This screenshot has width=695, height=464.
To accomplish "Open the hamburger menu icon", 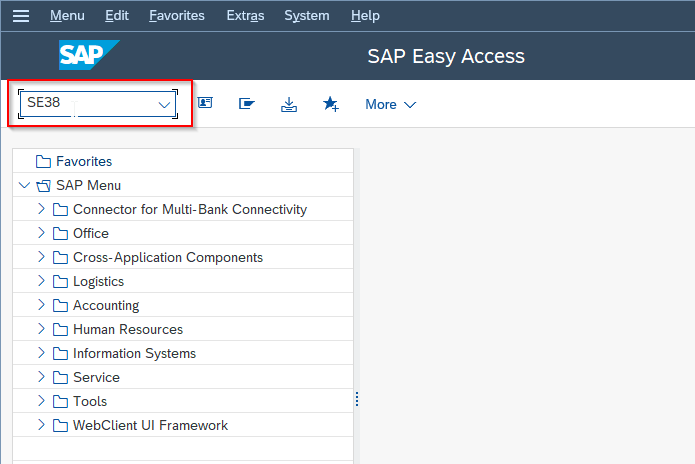I will 21,16.
